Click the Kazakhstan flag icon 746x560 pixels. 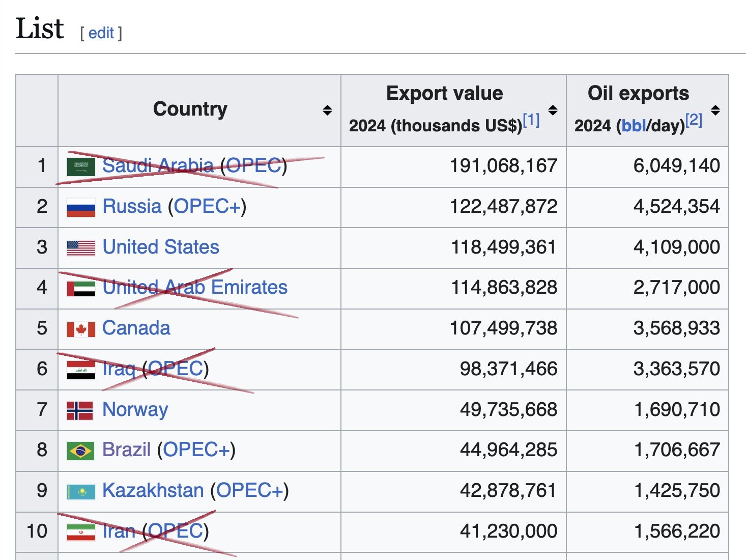point(81,492)
